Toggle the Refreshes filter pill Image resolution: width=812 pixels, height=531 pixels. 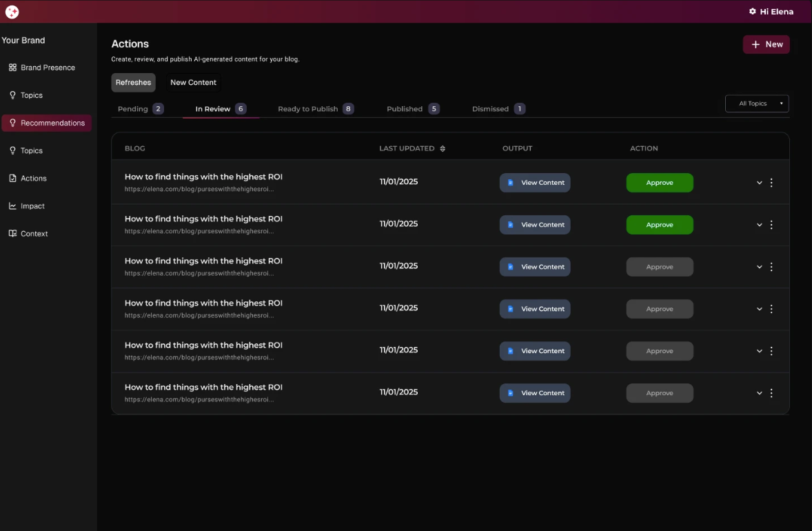tap(133, 82)
